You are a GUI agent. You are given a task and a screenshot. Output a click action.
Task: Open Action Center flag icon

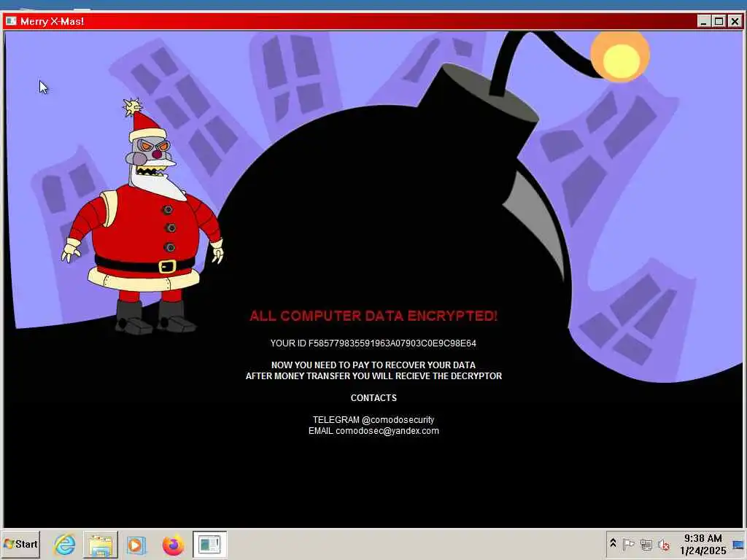click(628, 544)
